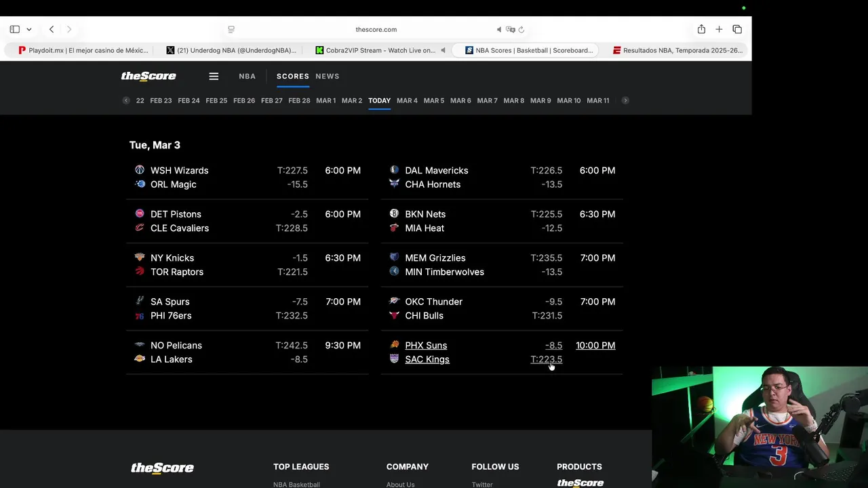
Task: Open the PHI 76ers matchup
Action: [x=171, y=316]
